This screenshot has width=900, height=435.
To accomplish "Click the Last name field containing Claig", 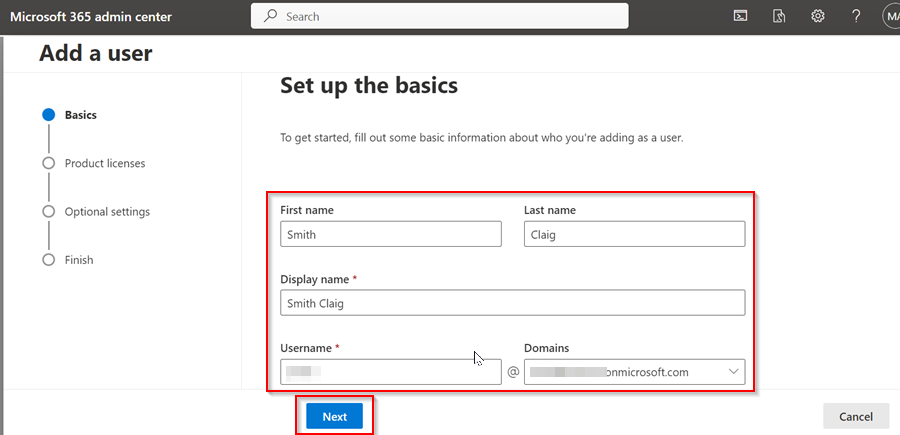I will click(x=634, y=234).
